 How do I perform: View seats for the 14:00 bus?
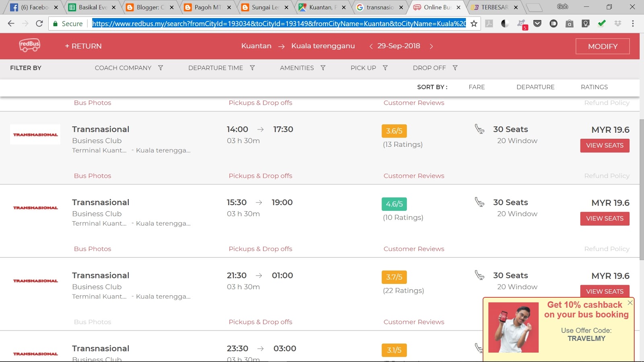(x=605, y=145)
